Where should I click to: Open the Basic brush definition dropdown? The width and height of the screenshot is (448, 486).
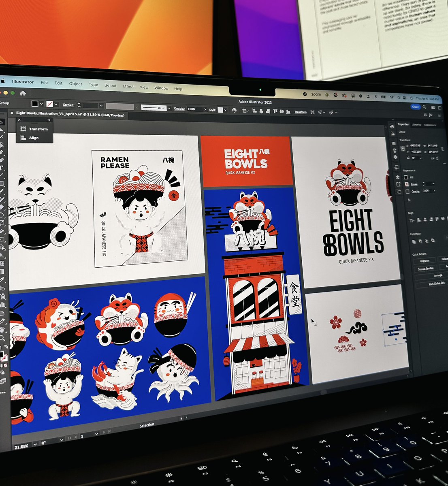point(169,108)
